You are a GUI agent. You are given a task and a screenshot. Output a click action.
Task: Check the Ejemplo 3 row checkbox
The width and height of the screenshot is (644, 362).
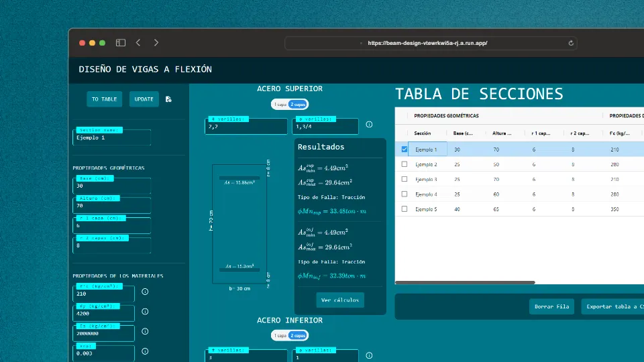coord(404,180)
